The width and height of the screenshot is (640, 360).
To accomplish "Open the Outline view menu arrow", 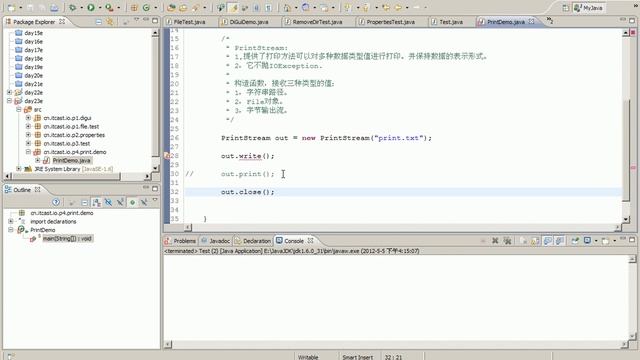I will point(155,200).
